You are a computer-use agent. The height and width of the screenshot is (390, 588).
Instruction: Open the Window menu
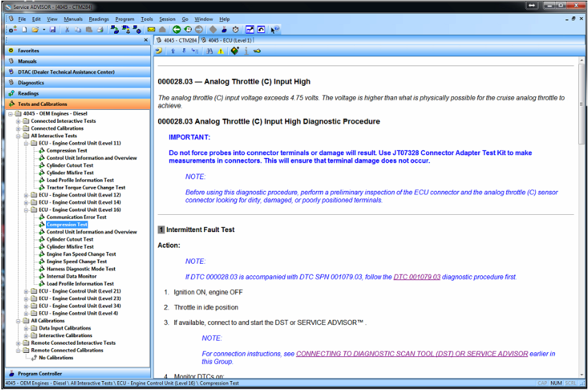(203, 19)
